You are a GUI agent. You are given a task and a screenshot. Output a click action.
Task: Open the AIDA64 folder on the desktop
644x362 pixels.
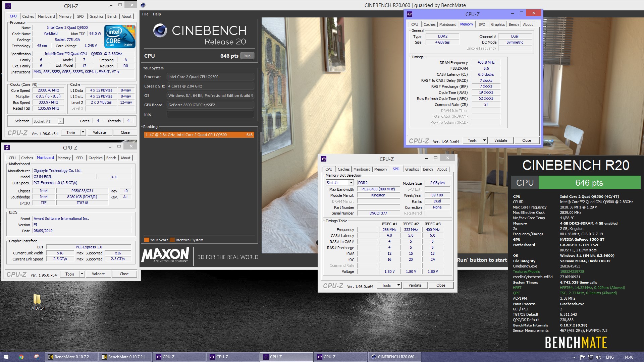(37, 302)
